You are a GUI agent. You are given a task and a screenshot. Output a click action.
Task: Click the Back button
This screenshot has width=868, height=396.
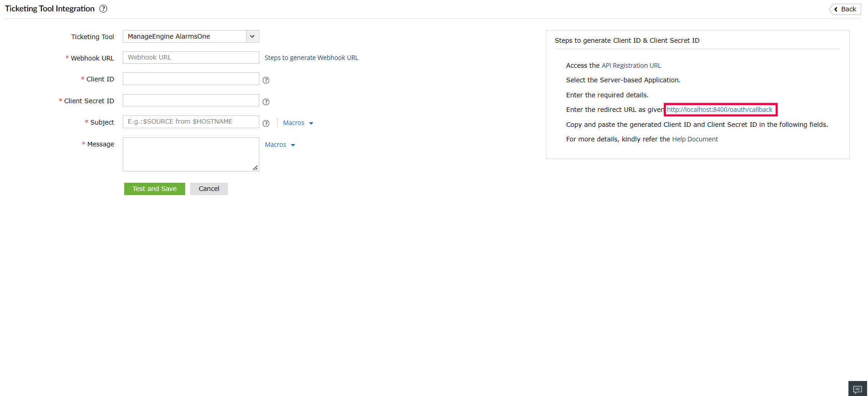pyautogui.click(x=845, y=9)
